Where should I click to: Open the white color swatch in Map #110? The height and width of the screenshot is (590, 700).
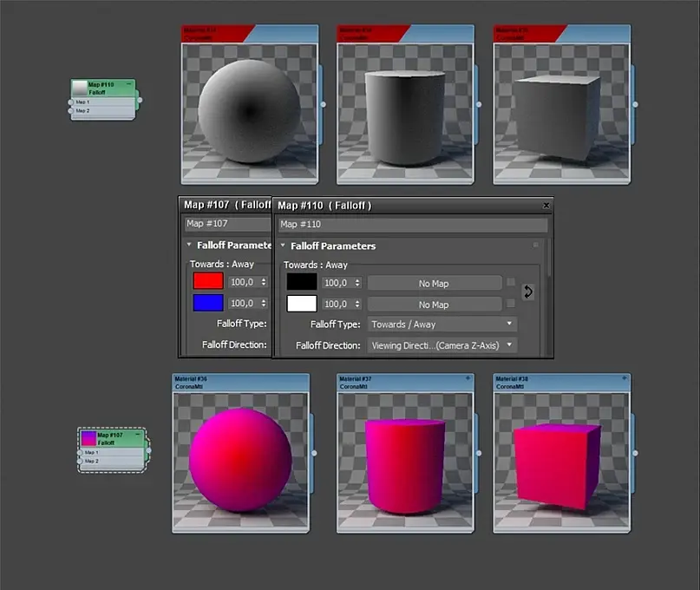point(302,304)
